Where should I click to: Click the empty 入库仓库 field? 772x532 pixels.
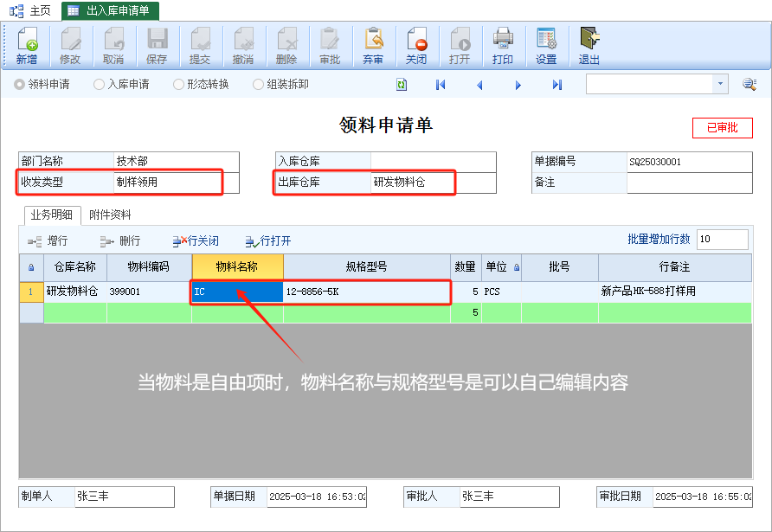(434, 162)
